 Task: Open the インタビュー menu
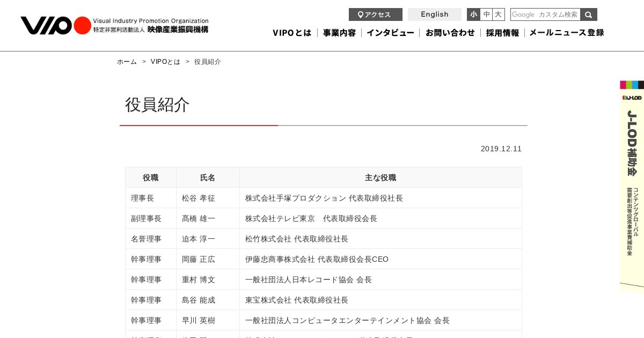pos(390,33)
